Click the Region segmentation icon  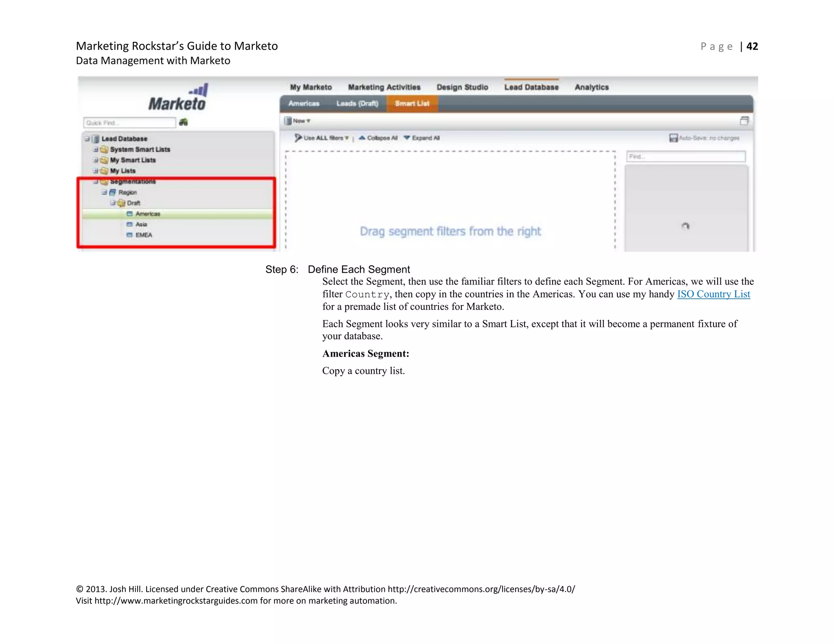(x=113, y=192)
